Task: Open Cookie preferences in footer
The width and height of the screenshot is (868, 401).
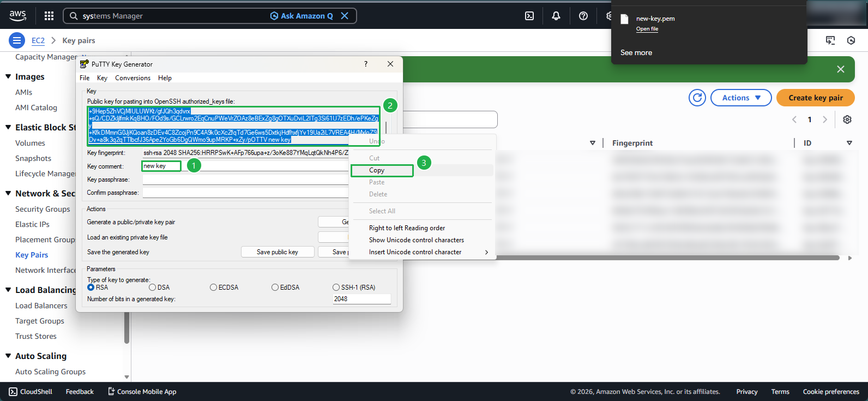Action: pos(831,392)
